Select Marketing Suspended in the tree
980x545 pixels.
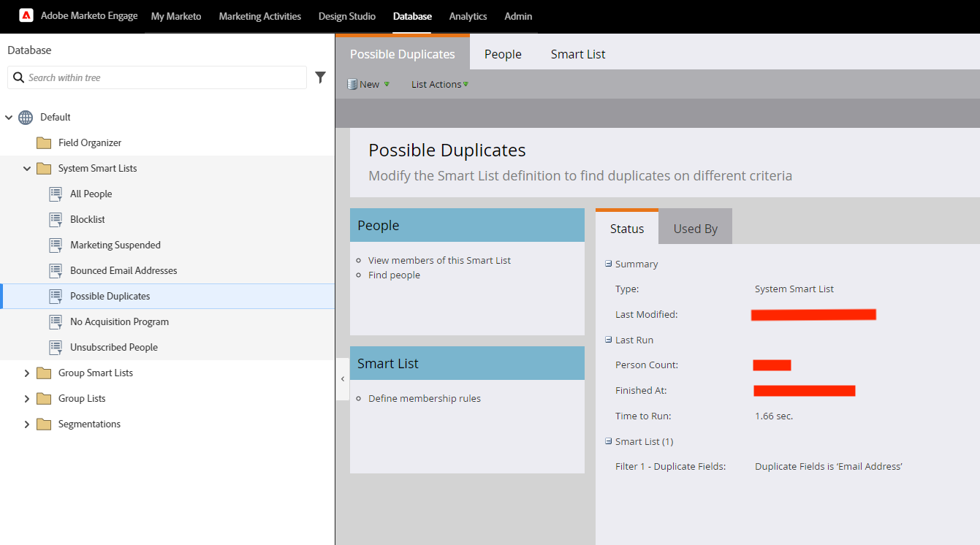(x=115, y=245)
